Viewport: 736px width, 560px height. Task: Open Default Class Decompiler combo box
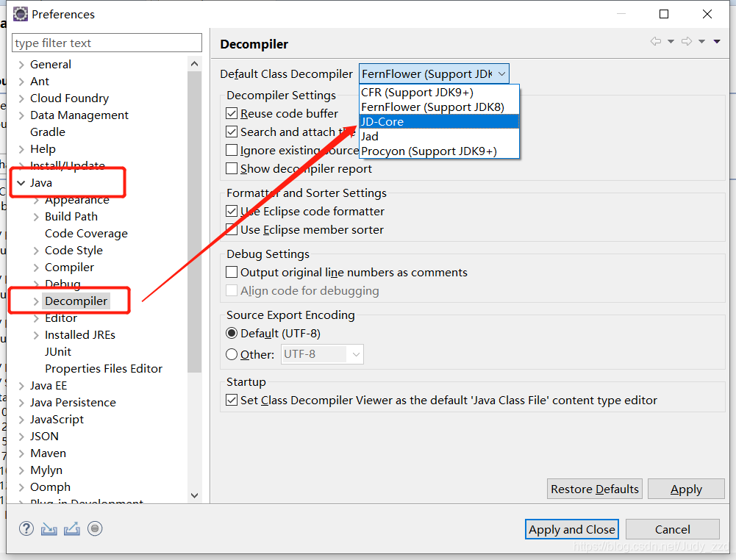point(434,73)
